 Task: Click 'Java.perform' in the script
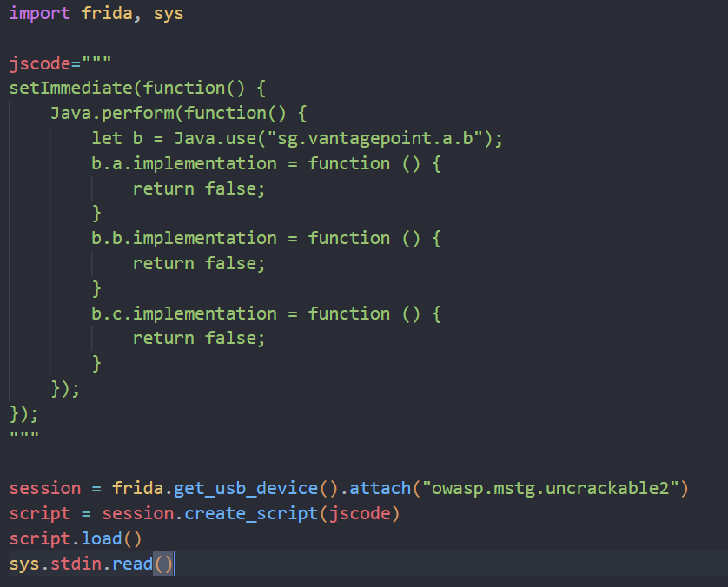pyautogui.click(x=112, y=113)
